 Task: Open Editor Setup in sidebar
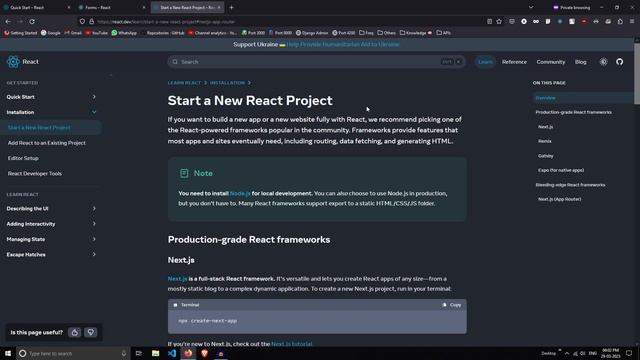click(23, 158)
